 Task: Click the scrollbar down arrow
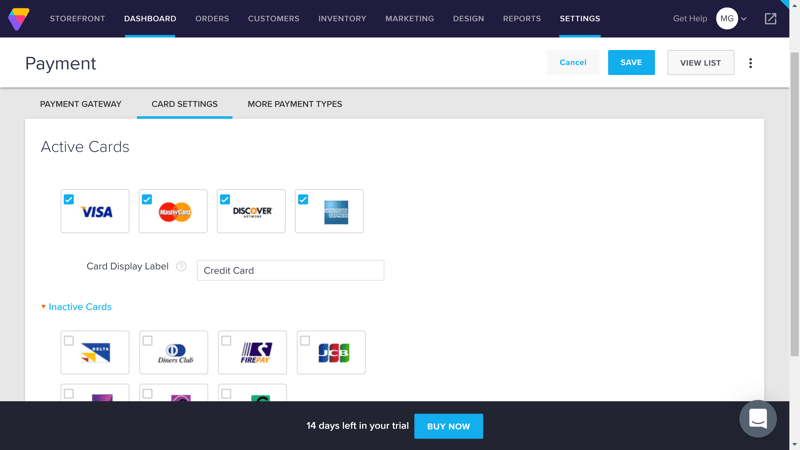pyautogui.click(x=794, y=445)
